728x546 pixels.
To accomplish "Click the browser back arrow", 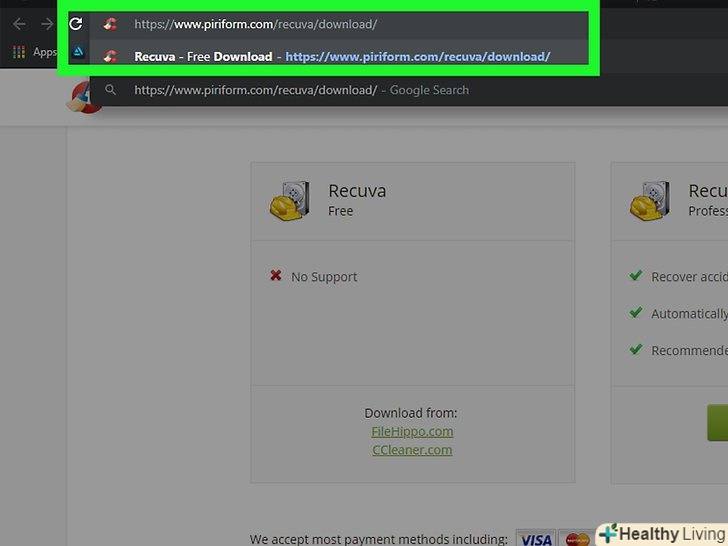I will pyautogui.click(x=20, y=24).
